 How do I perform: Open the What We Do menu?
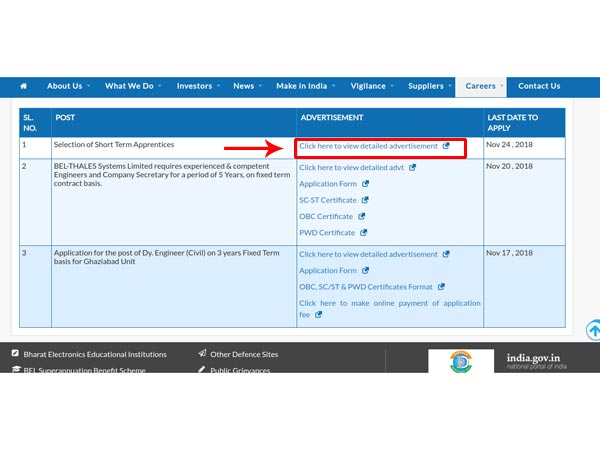tap(129, 86)
